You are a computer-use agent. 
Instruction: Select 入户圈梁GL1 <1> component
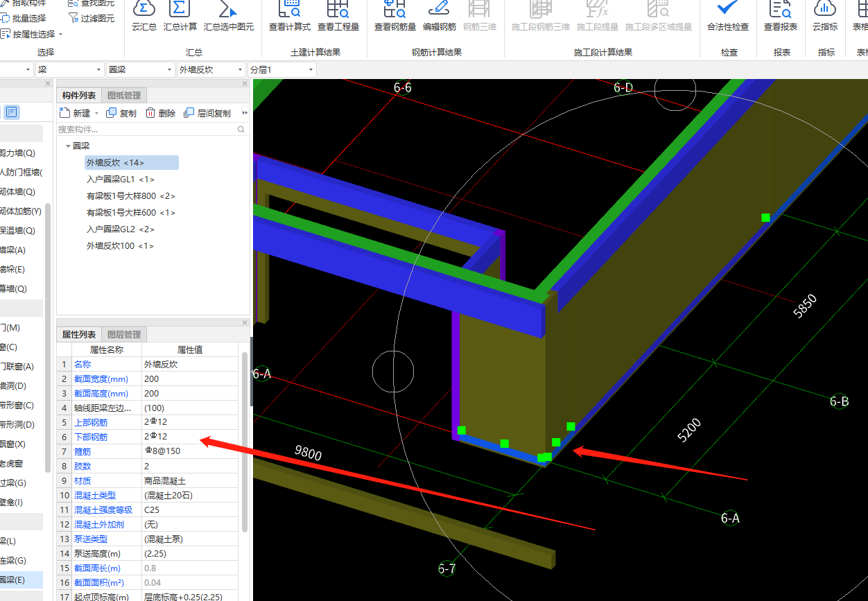[120, 180]
